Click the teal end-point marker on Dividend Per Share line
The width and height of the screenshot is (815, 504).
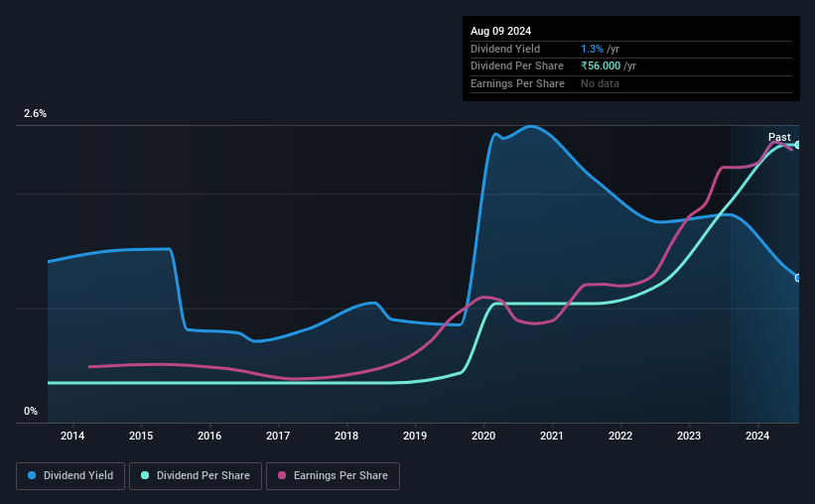click(x=798, y=145)
